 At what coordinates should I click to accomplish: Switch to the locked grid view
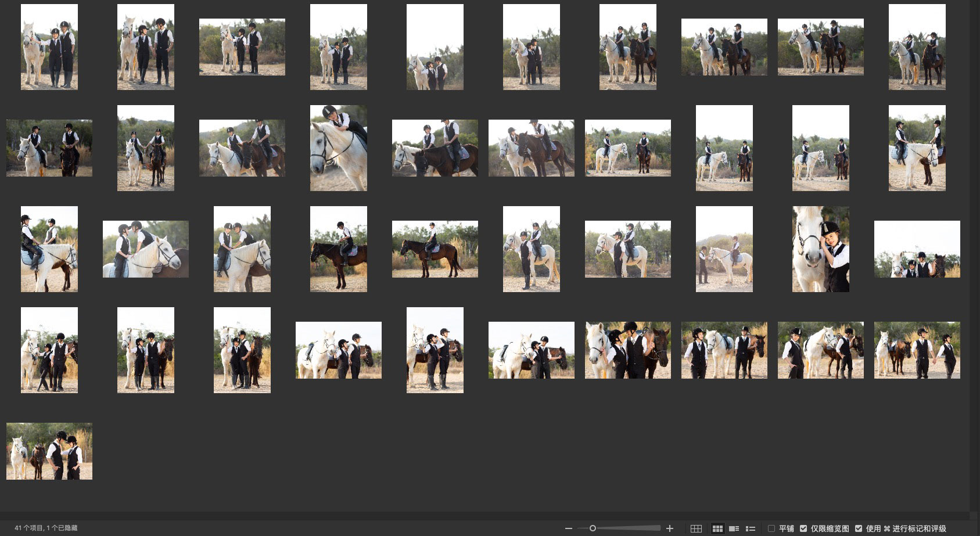click(696, 528)
